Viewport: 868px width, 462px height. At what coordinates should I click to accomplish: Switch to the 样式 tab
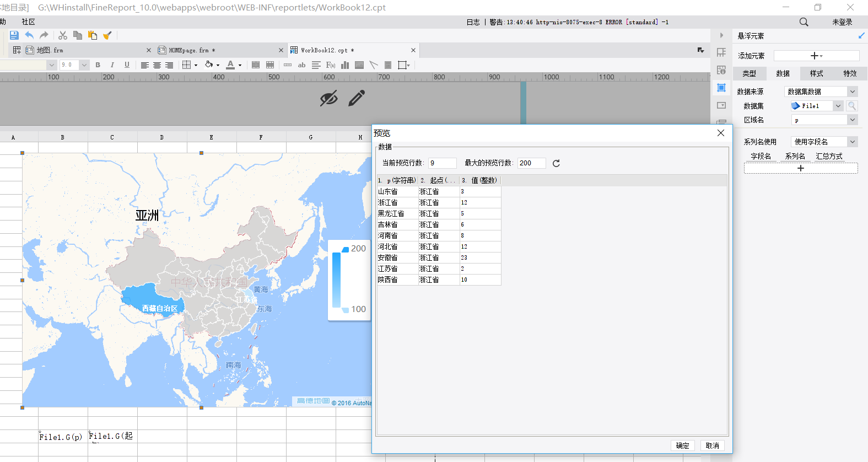pos(817,73)
